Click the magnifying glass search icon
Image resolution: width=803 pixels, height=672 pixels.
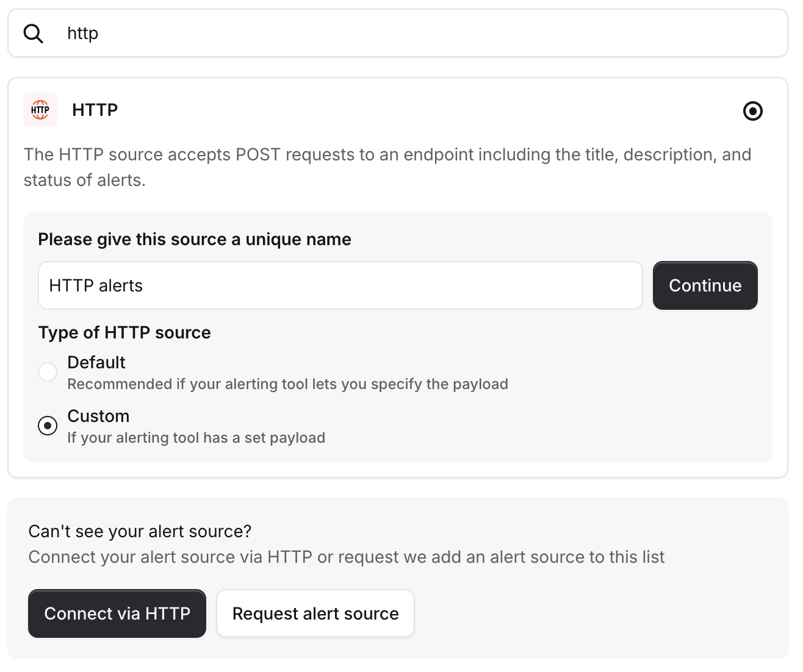(x=33, y=34)
